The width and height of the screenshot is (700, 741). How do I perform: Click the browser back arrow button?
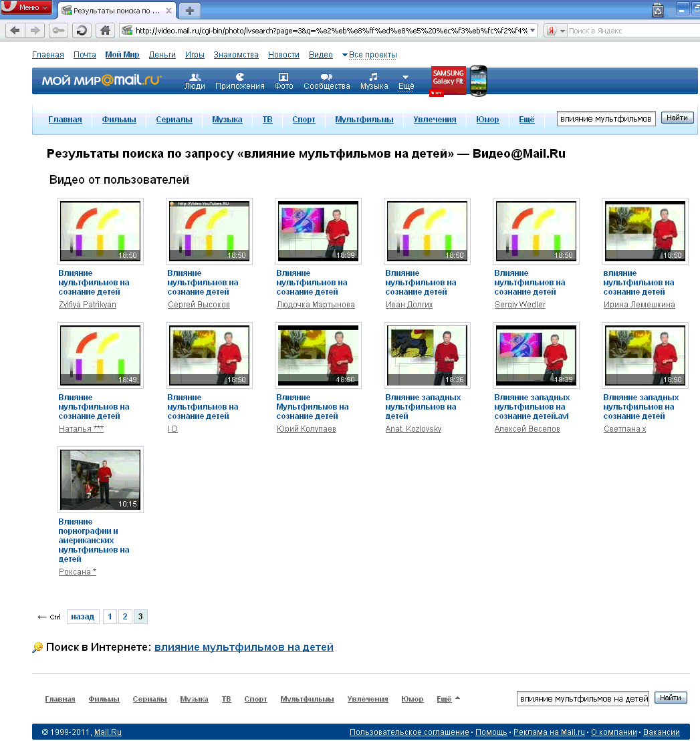(15, 31)
